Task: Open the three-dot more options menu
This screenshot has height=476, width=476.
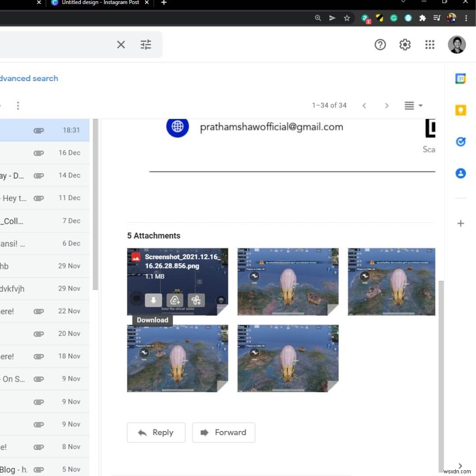Action: tap(18, 105)
